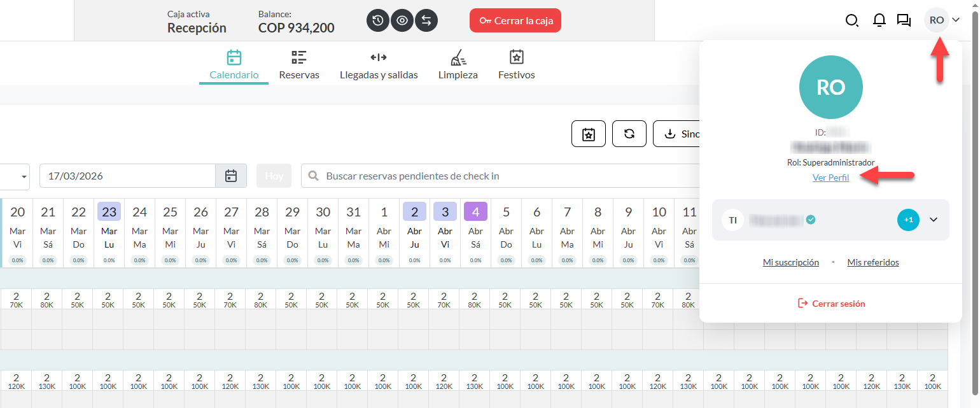The width and height of the screenshot is (980, 408).
Task: Open the date picker calendar icon
Action: point(231,176)
